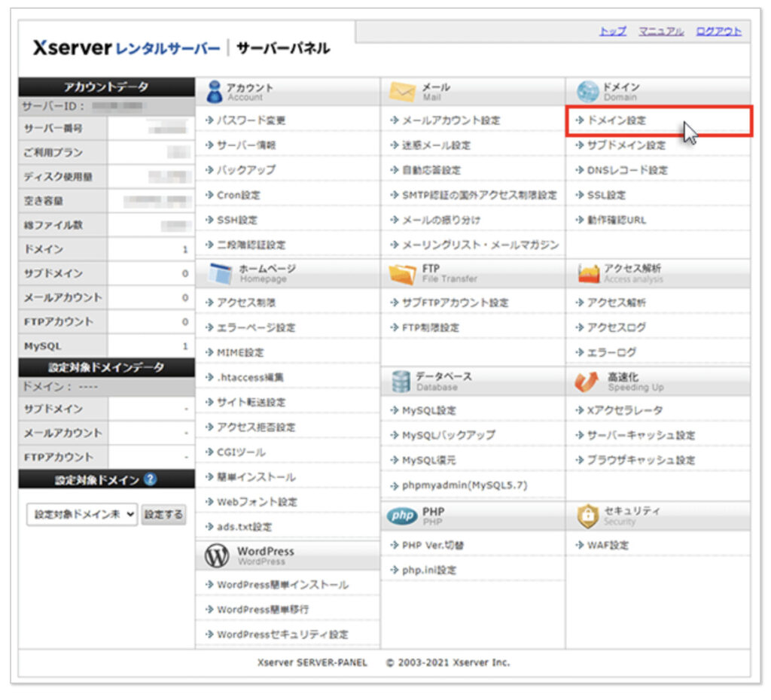771x700 pixels.
Task: Open エラーログ
Action: click(611, 353)
